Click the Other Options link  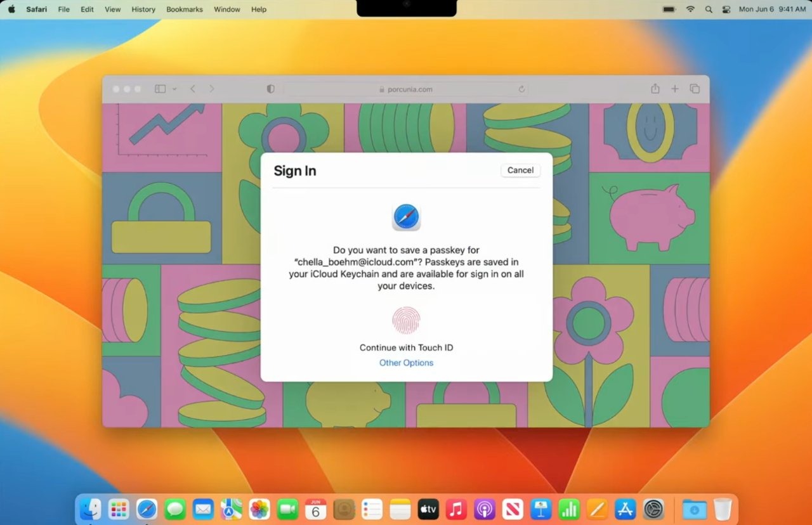pyautogui.click(x=406, y=362)
